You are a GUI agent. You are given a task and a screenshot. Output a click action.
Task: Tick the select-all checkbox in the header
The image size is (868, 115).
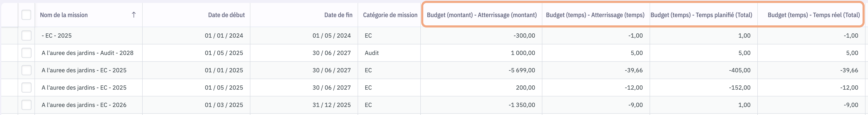tap(26, 15)
